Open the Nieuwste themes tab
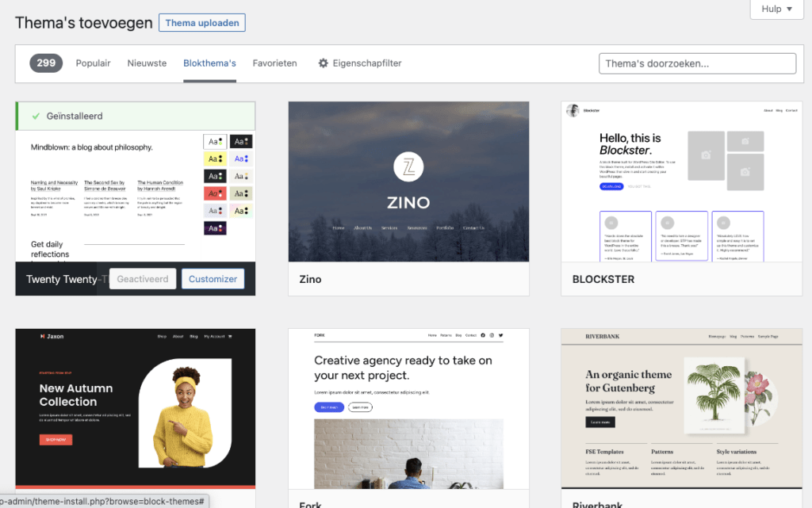Viewport: 812px width, 508px height. coord(147,63)
